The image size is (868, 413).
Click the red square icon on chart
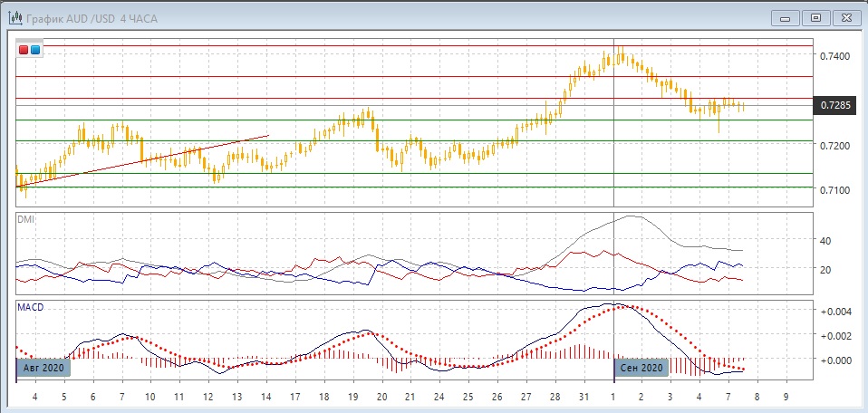pyautogui.click(x=24, y=49)
